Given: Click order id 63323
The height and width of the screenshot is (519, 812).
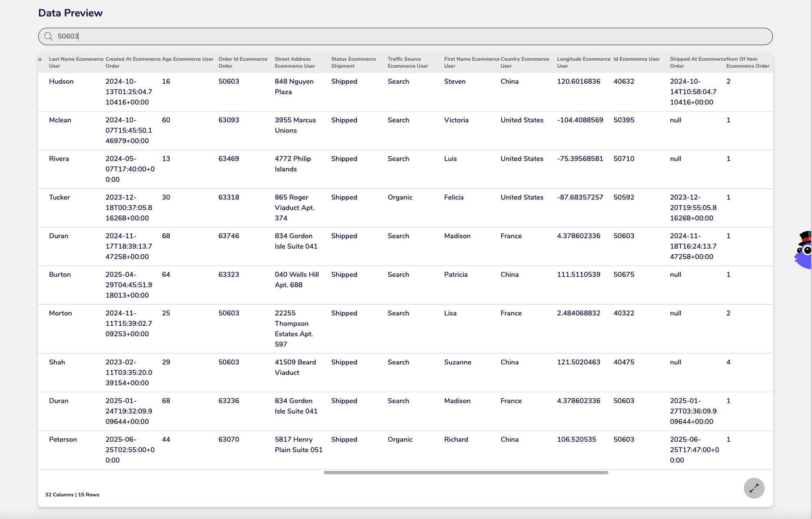Looking at the screenshot, I should click(x=229, y=275).
